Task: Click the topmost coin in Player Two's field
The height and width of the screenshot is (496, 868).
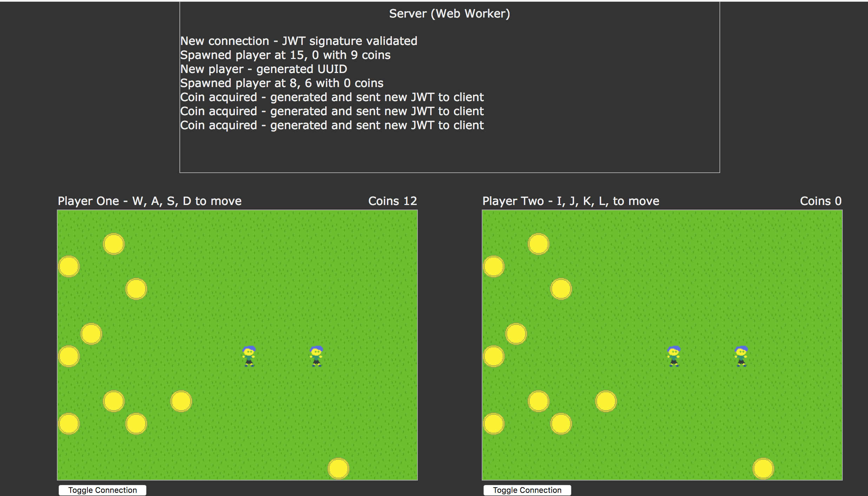Action: [539, 244]
